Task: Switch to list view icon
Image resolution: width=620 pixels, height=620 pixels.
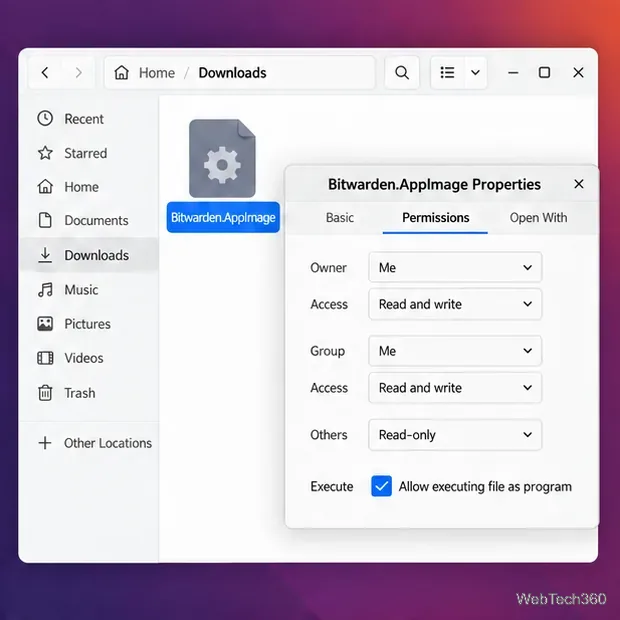Action: click(447, 72)
